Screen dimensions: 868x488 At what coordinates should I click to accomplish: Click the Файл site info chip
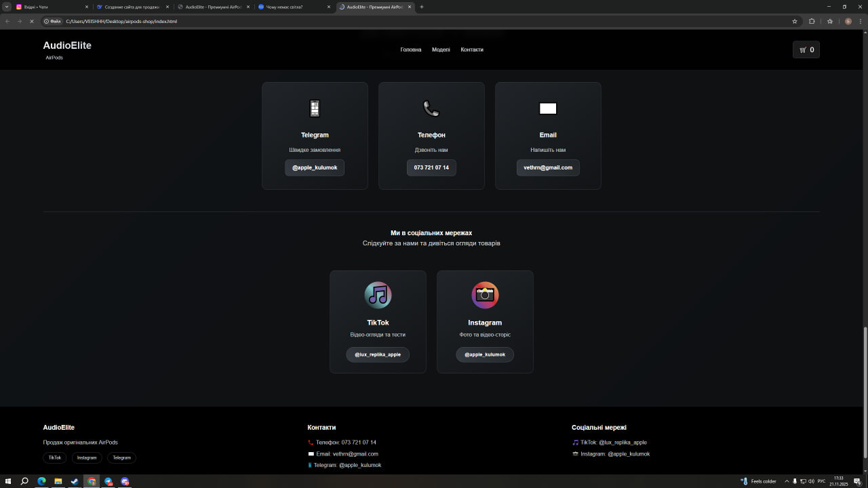coord(52,21)
